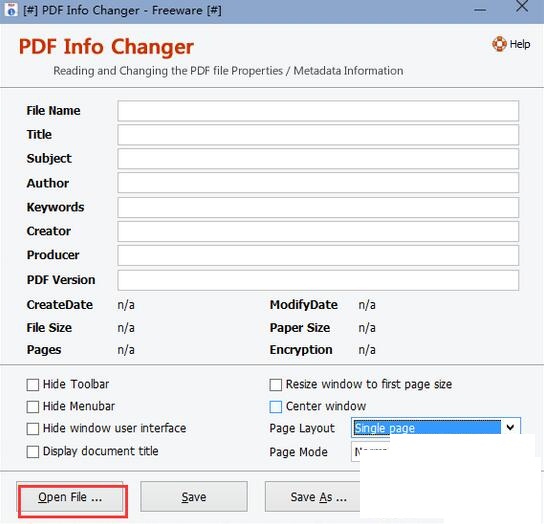This screenshot has height=524, width=544.
Task: Click the Page Layout label
Action: pyautogui.click(x=302, y=429)
